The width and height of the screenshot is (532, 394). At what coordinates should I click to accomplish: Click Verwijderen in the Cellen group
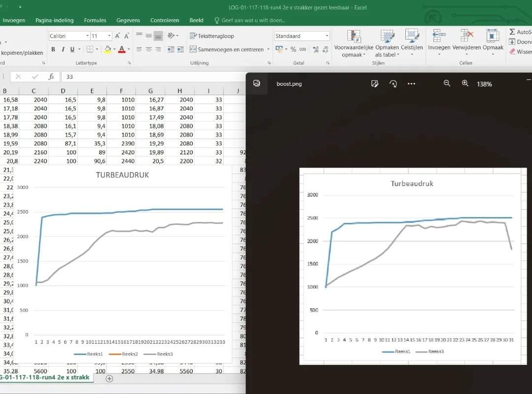466,43
